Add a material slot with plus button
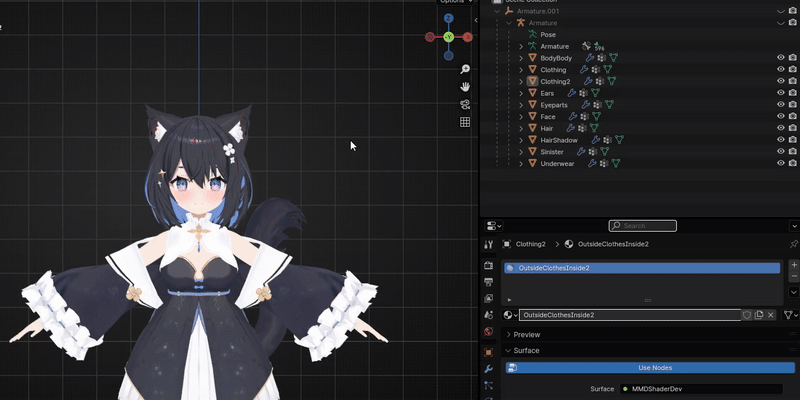This screenshot has height=400, width=800. [793, 265]
